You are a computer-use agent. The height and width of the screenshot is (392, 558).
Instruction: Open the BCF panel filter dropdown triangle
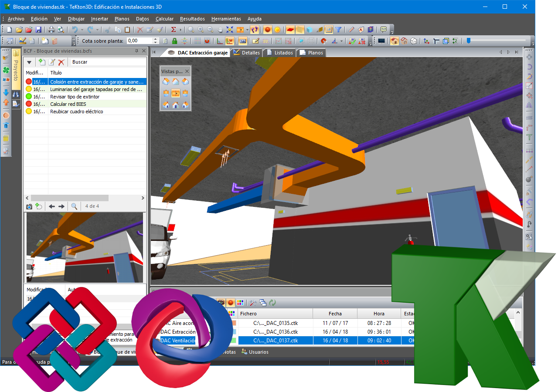29,62
